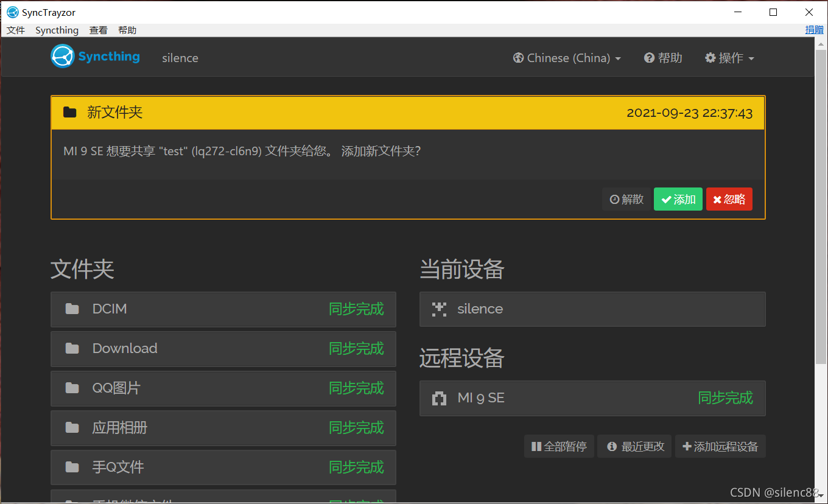Click the 同步完成 status of DCIM

coord(356,309)
